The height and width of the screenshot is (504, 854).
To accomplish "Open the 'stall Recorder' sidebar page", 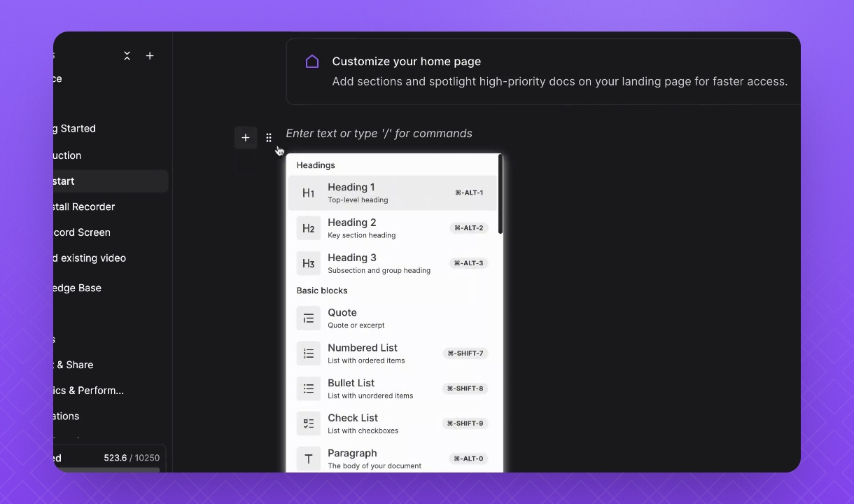I will point(84,207).
